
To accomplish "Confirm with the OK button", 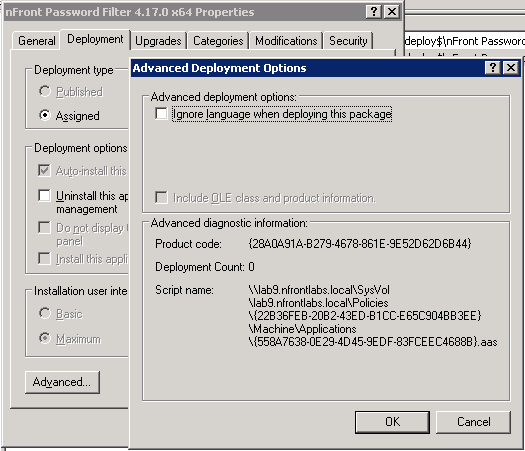I will click(392, 422).
